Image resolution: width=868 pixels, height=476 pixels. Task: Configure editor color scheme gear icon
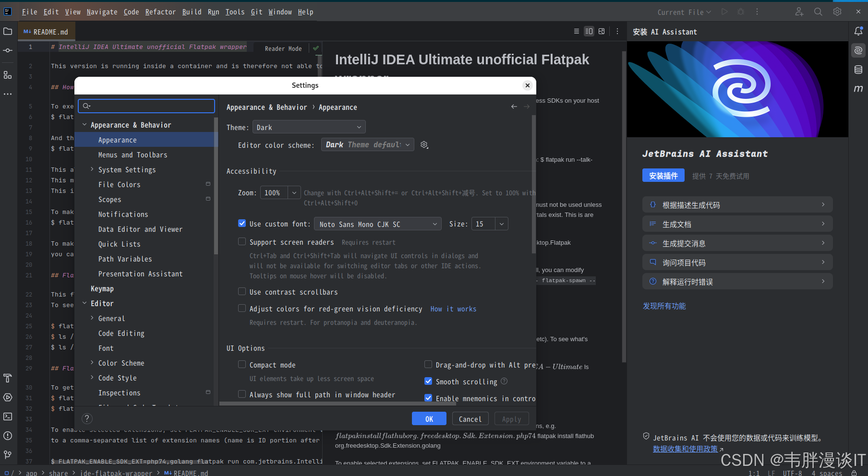pos(424,145)
